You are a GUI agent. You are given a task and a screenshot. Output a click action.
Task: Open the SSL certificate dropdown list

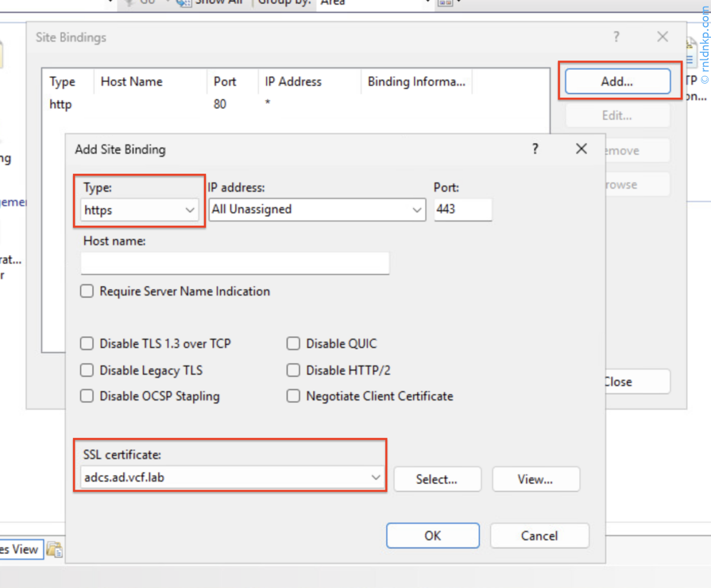point(231,478)
